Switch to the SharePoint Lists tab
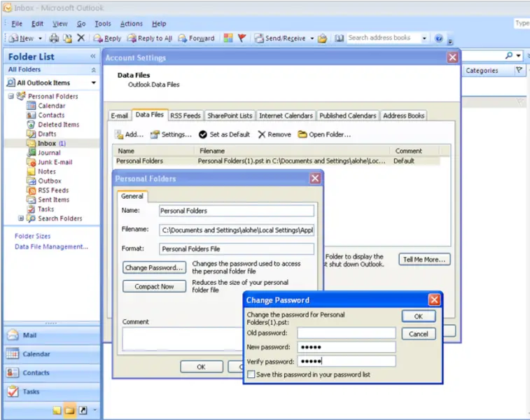Image resolution: width=530 pixels, height=420 pixels. point(230,115)
